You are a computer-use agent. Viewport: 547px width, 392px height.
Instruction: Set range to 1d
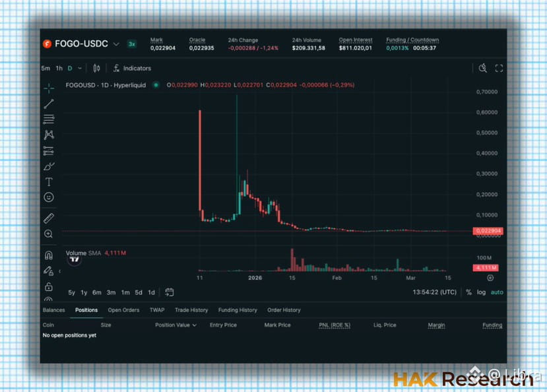click(151, 292)
